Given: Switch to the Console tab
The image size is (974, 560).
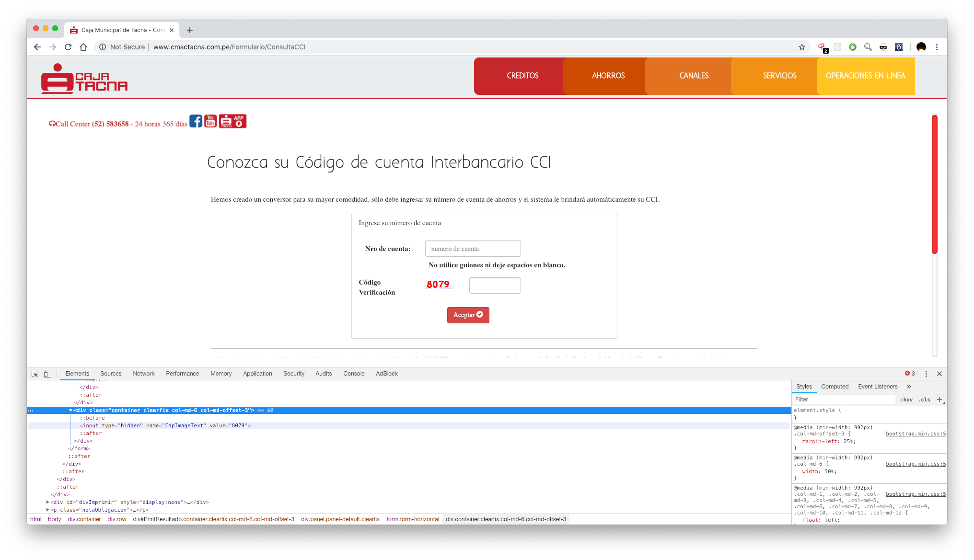Looking at the screenshot, I should pyautogui.click(x=354, y=373).
